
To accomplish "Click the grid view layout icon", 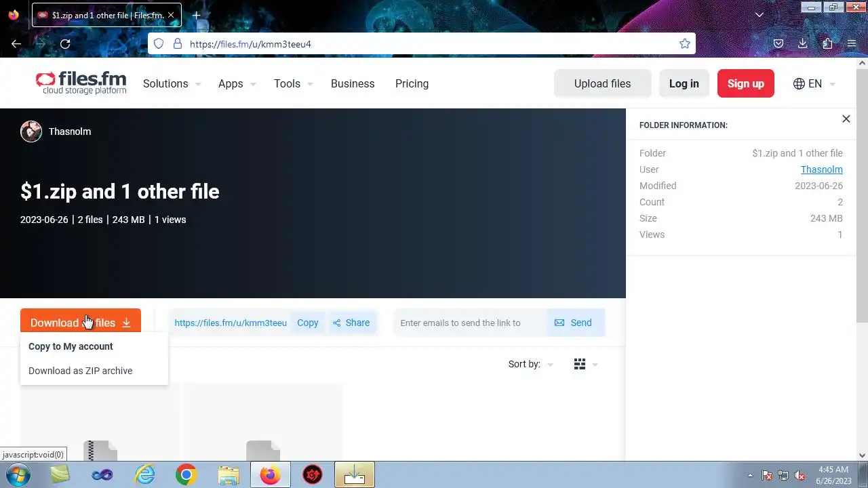I will point(579,364).
